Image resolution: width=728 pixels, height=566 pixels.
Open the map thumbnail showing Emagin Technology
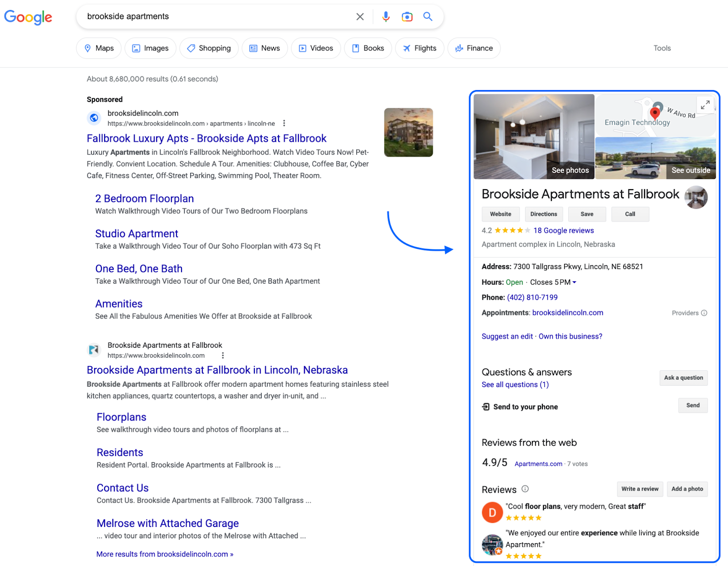656,115
